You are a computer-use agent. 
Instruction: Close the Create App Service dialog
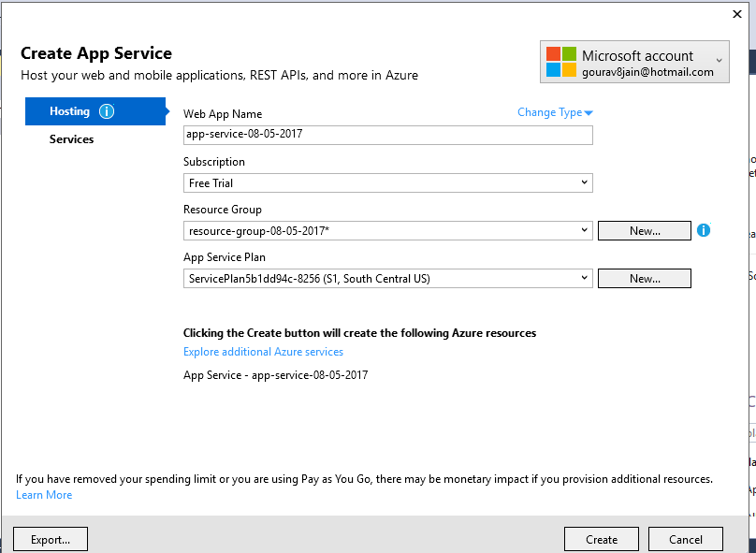(736, 14)
